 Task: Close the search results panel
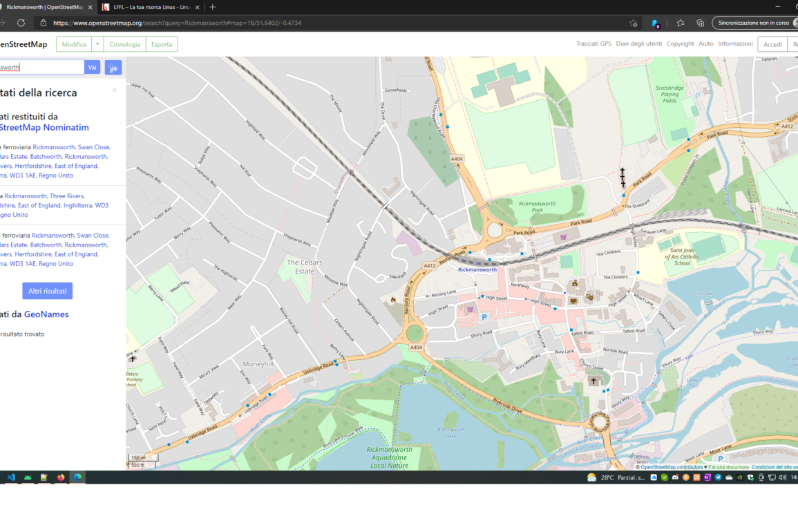click(x=114, y=91)
